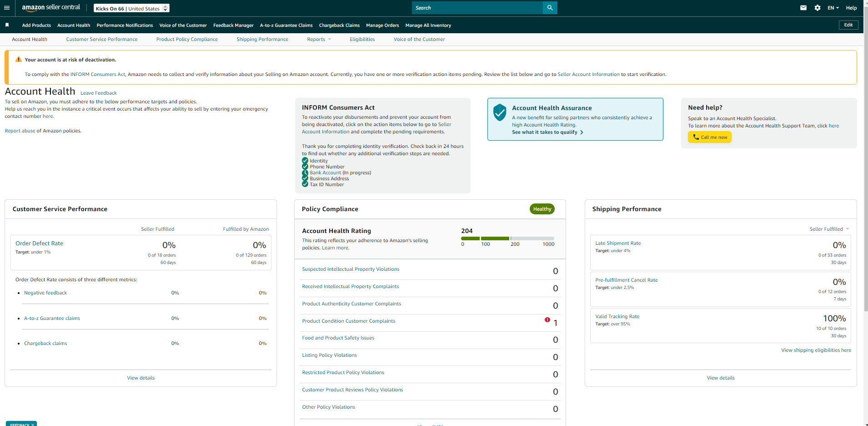Switch to Product Policy Compliance tab
868x426 pixels.
tap(187, 40)
